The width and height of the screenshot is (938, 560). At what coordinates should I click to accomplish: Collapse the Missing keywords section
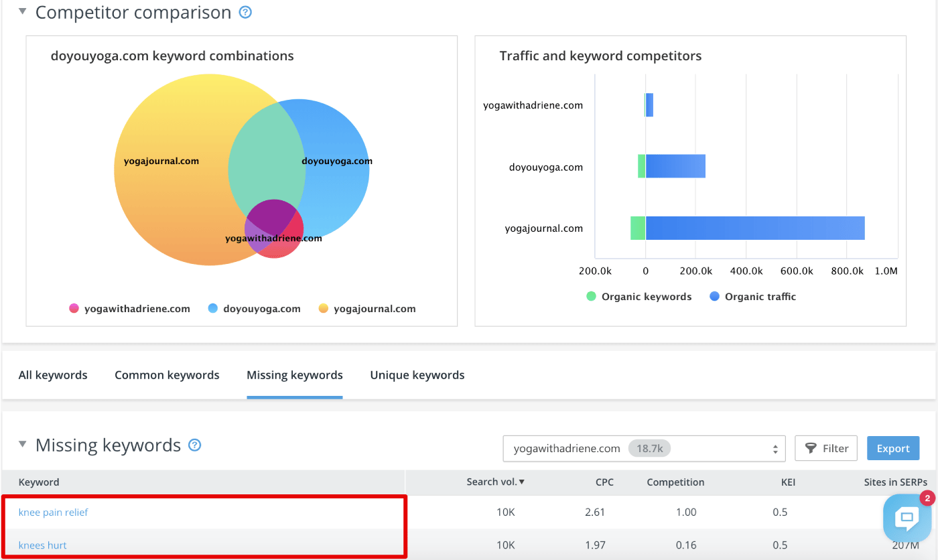coord(23,444)
